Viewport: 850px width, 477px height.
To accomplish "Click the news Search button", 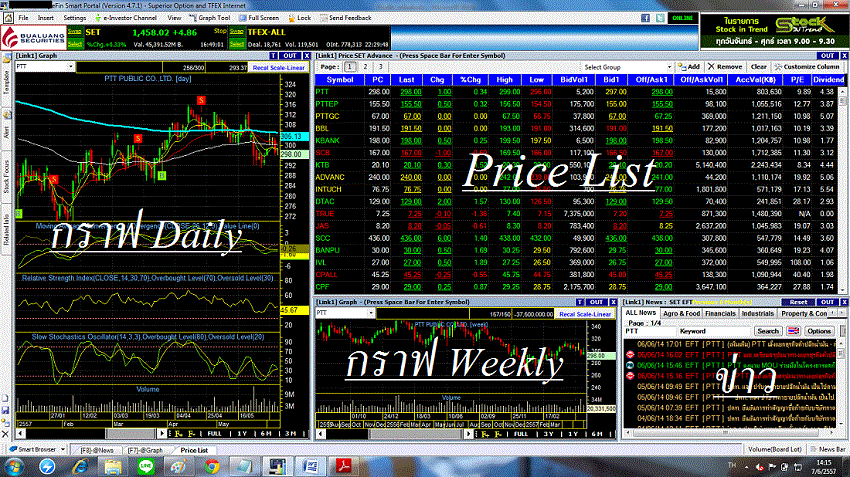I will click(x=768, y=331).
